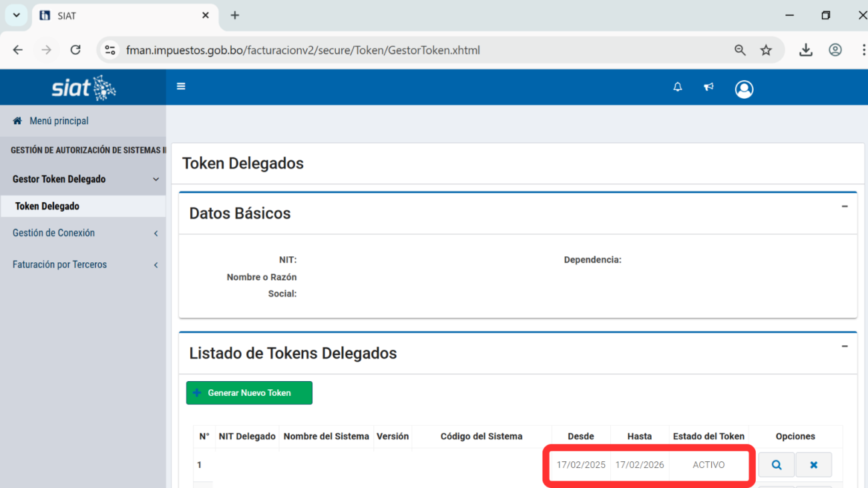Collapse the Listado de Tokens Delegados panel

pyautogui.click(x=845, y=346)
